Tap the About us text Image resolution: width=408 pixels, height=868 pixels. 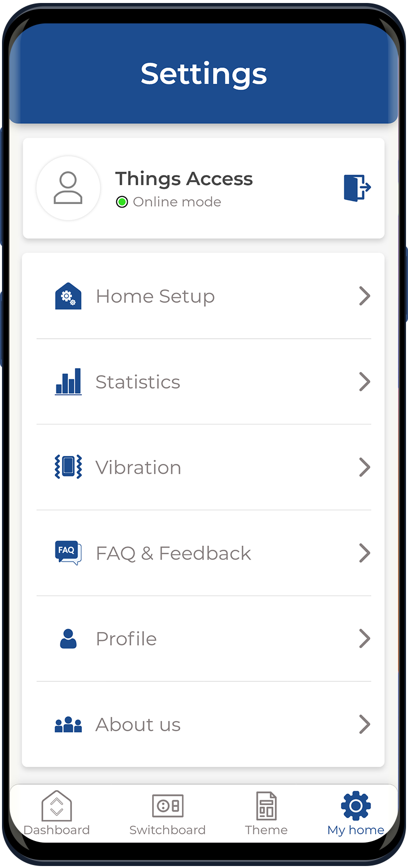tap(138, 724)
